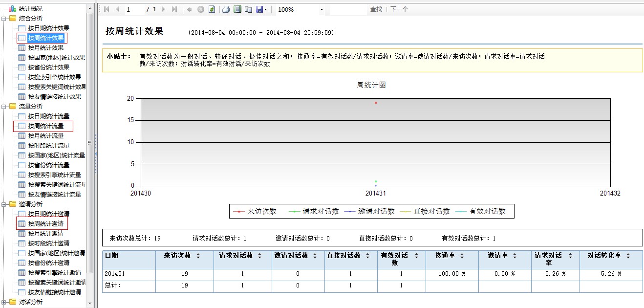The height and width of the screenshot is (308, 644).
Task: Click the find text input field
Action: click(348, 9)
